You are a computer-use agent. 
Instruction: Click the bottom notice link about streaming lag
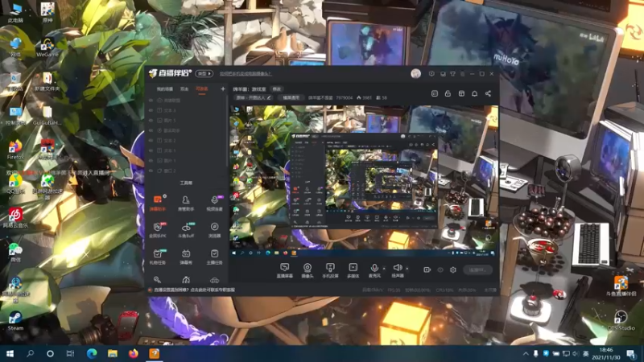coord(194,290)
